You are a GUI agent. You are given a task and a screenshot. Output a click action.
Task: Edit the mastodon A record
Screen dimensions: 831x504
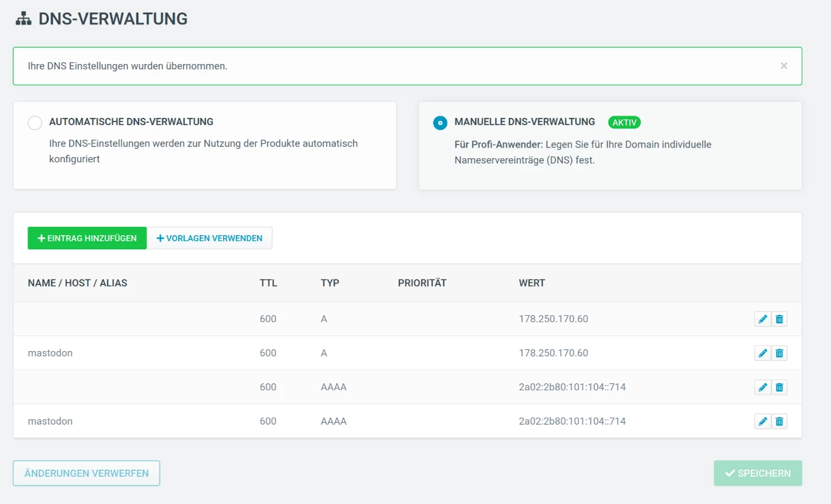point(762,354)
